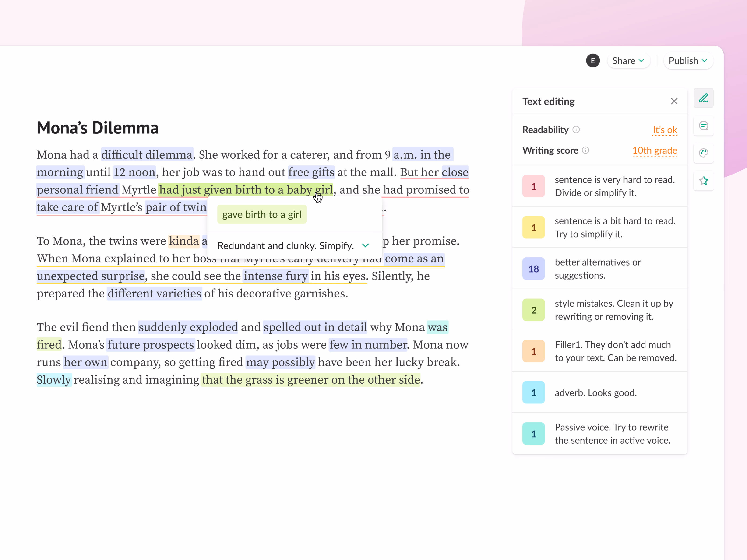Select the Passive voice row
This screenshot has height=560, width=747.
point(600,434)
